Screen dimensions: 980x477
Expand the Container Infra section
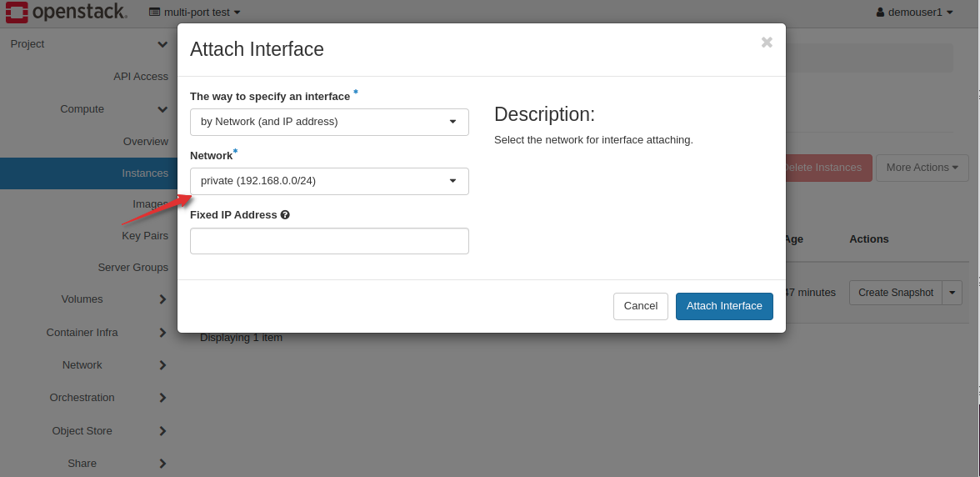162,333
